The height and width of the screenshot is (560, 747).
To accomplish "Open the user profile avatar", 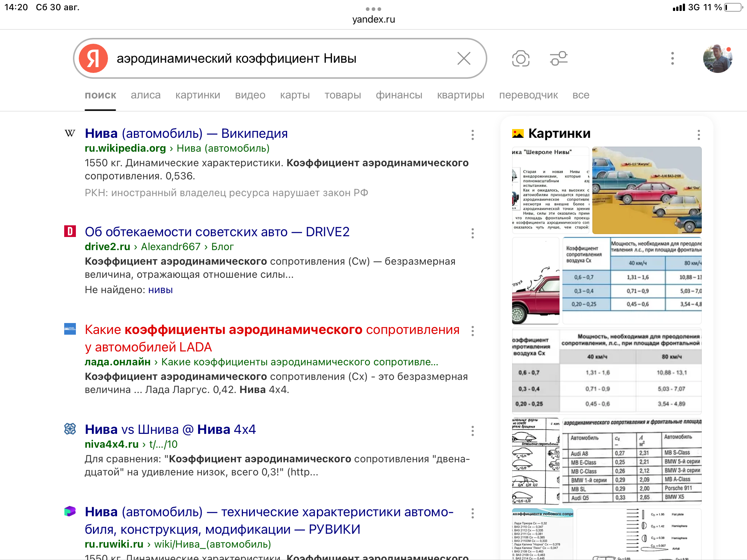I will point(717,58).
